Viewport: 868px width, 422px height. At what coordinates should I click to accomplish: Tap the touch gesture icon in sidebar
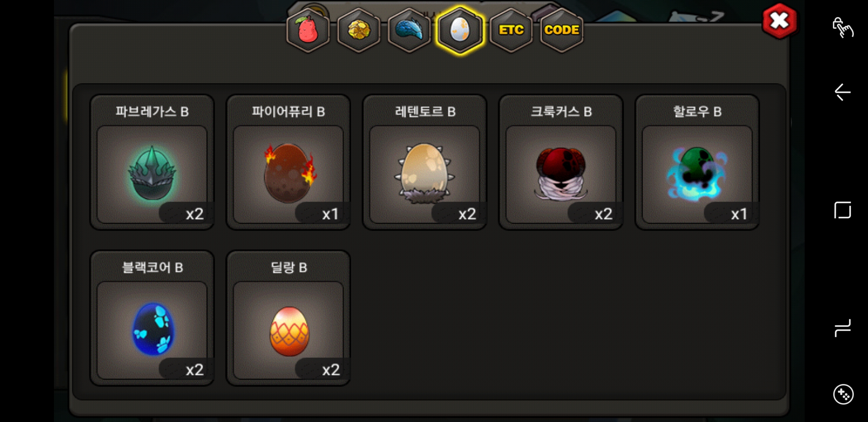(843, 28)
